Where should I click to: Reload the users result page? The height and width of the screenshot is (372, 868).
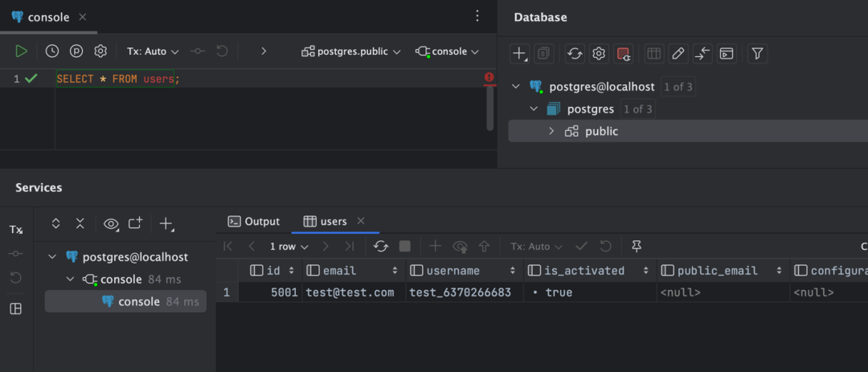(381, 247)
